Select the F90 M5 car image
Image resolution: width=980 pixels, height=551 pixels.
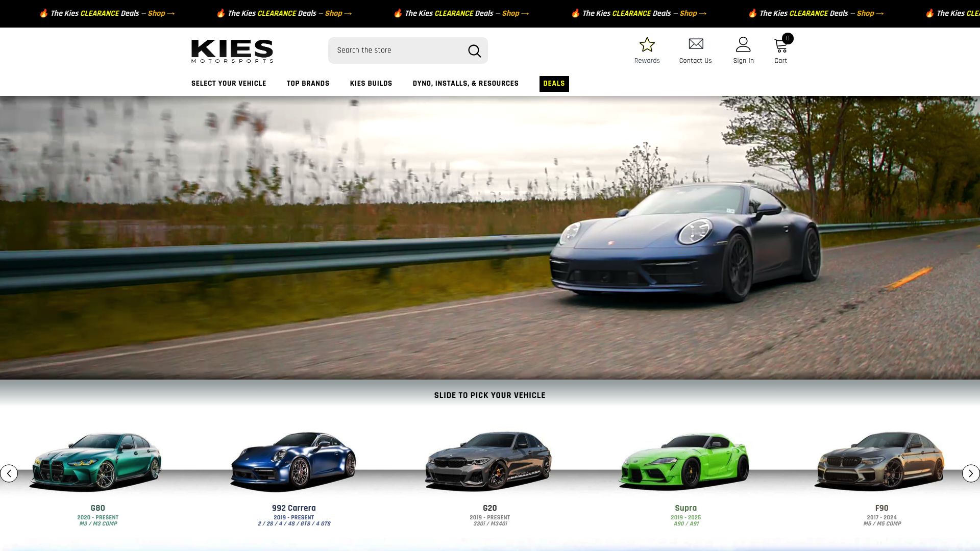click(x=880, y=461)
